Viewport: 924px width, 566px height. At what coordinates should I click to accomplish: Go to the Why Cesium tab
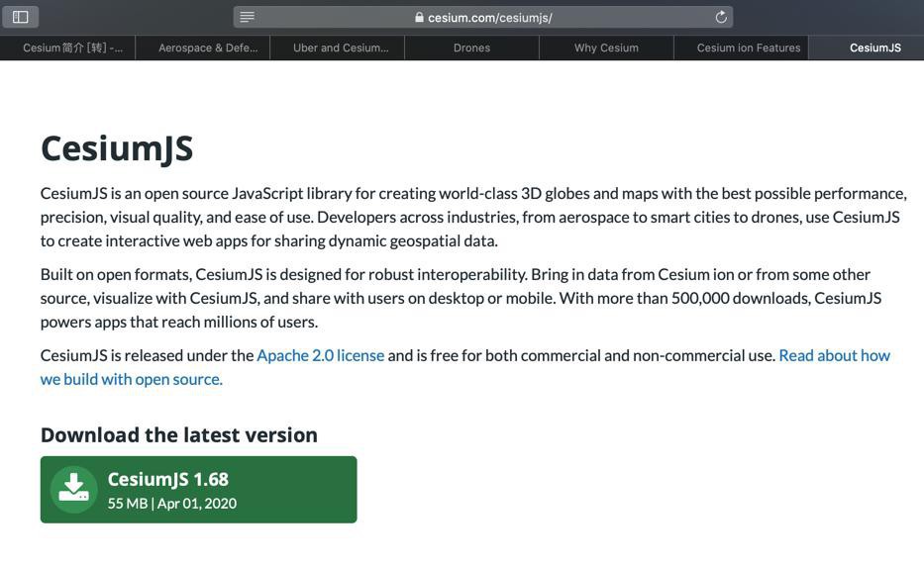click(x=606, y=47)
